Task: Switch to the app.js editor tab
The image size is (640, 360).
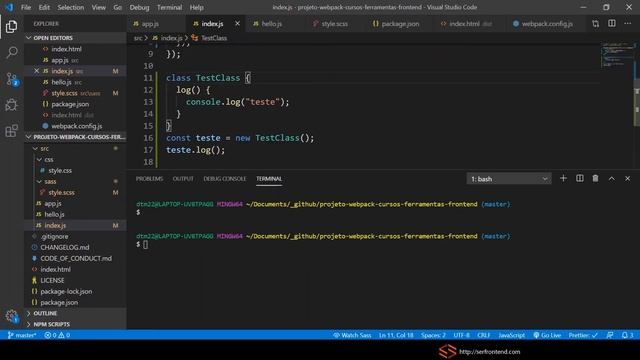Action: pyautogui.click(x=156, y=24)
